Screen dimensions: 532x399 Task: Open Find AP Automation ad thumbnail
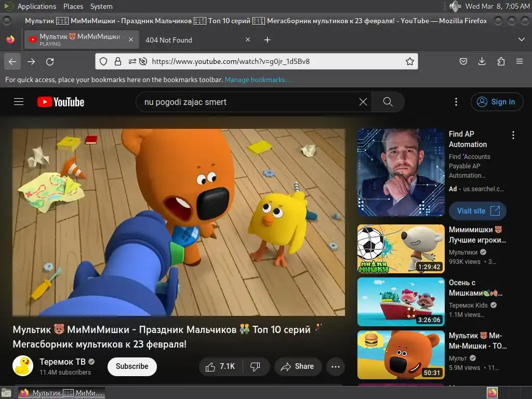[x=401, y=172]
